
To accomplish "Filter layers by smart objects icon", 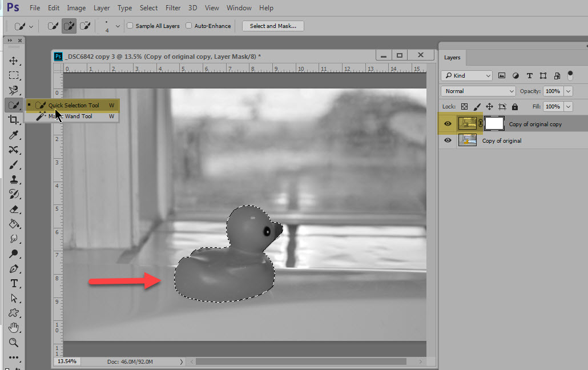I will point(557,75).
